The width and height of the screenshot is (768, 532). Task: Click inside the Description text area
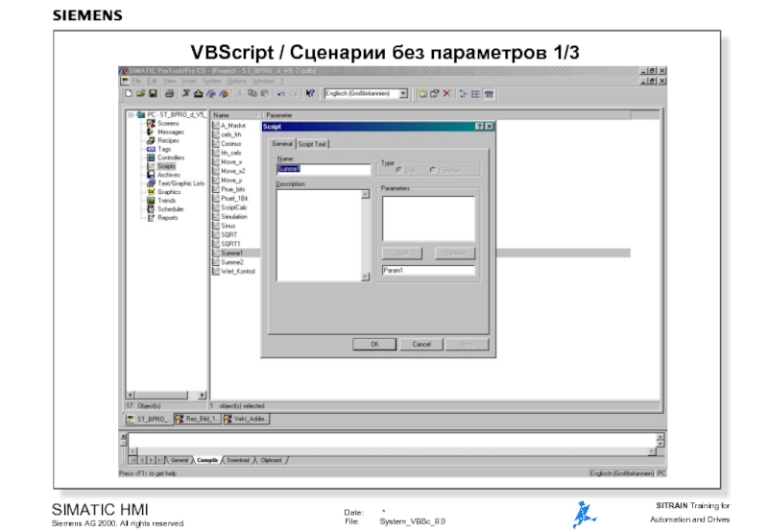click(x=319, y=235)
